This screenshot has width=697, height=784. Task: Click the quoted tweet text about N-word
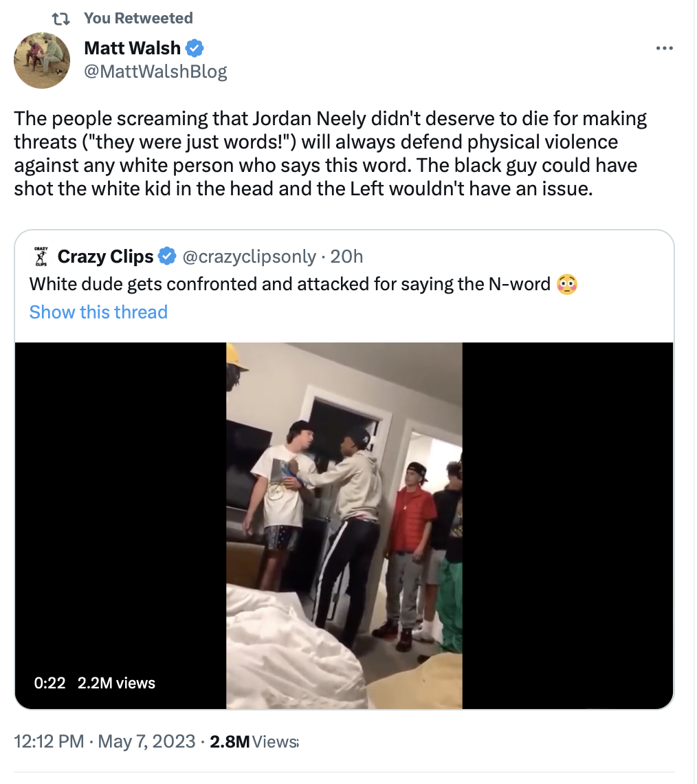290,284
